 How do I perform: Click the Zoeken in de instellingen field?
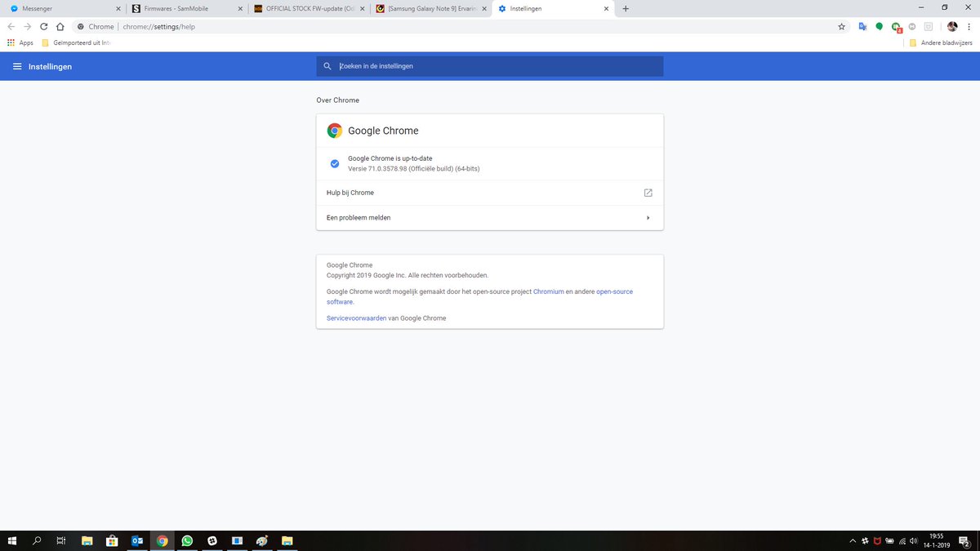tap(490, 66)
